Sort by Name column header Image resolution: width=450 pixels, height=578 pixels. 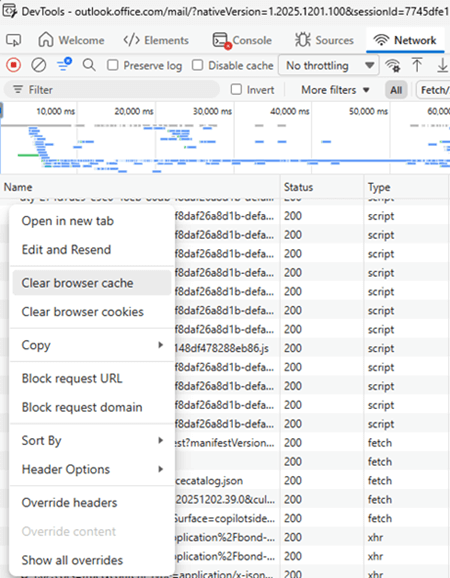140,187
